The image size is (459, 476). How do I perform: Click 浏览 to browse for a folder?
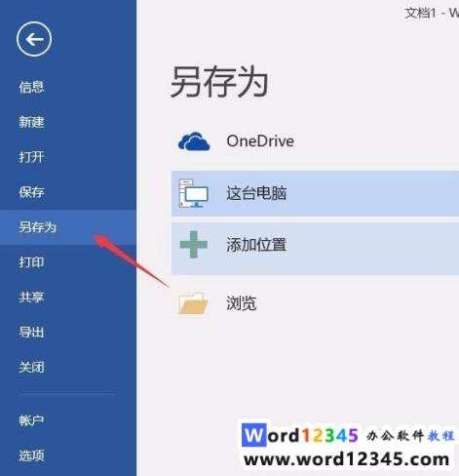pos(242,303)
